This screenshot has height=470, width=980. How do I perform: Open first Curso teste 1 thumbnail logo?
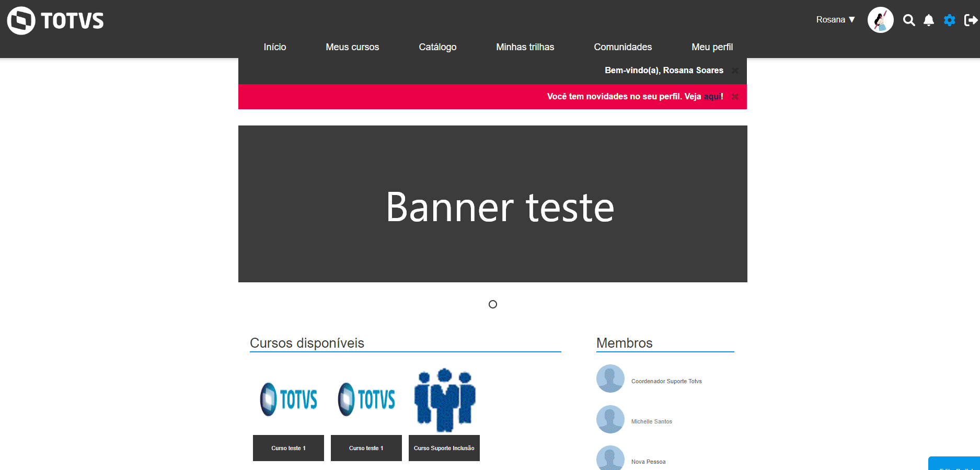(289, 399)
